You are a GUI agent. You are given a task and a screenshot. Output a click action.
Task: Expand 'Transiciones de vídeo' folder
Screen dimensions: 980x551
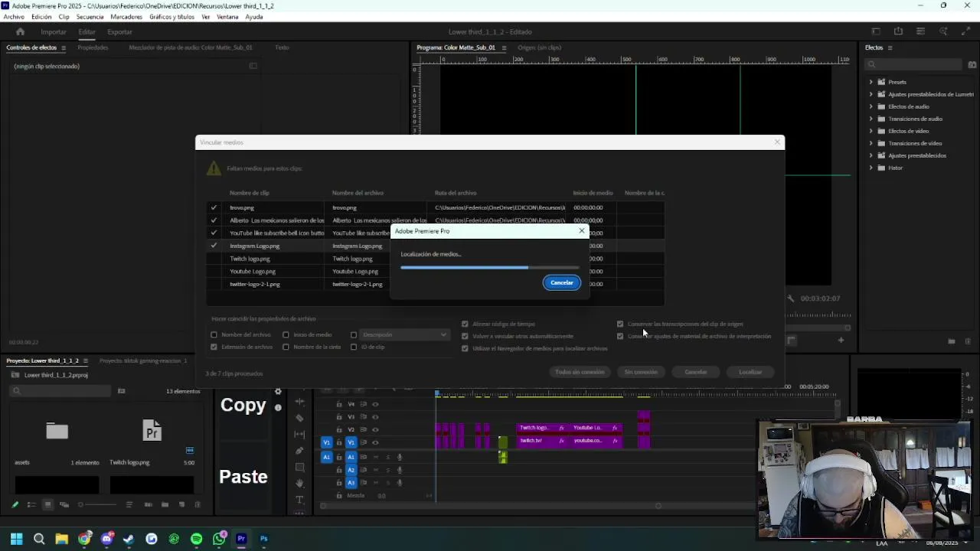pos(871,143)
